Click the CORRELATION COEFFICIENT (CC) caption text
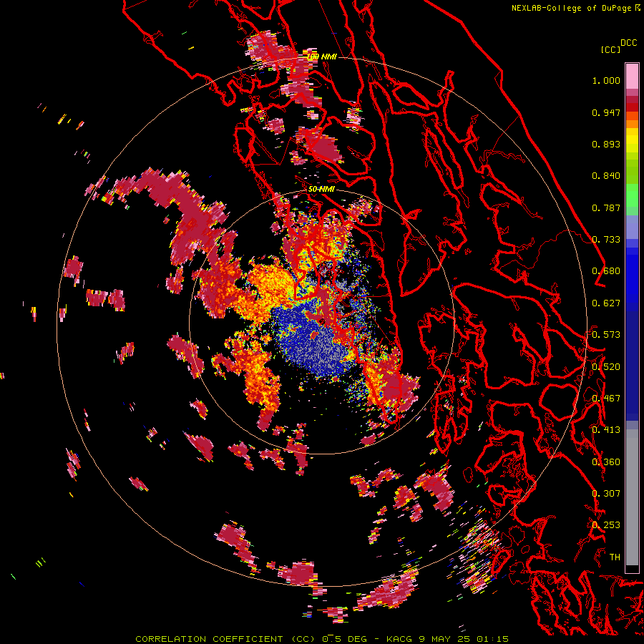Viewport: 644px width, 644px height. coord(225,639)
